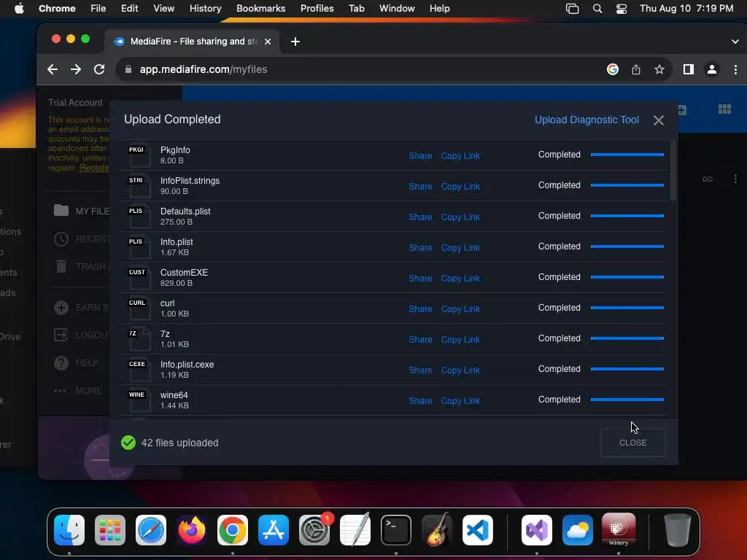Click the CEXE file icon

pos(139,369)
